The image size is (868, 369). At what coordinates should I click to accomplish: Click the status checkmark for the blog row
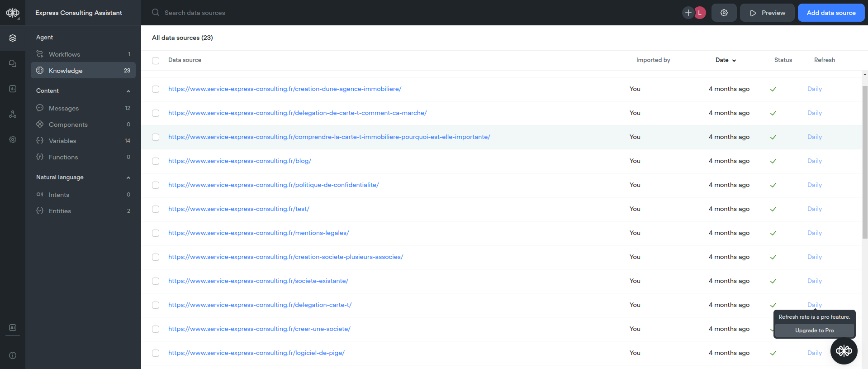[x=773, y=161]
